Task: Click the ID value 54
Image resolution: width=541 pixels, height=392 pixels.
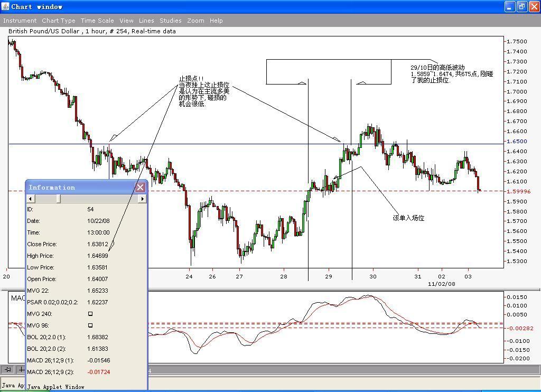Action: (90, 209)
